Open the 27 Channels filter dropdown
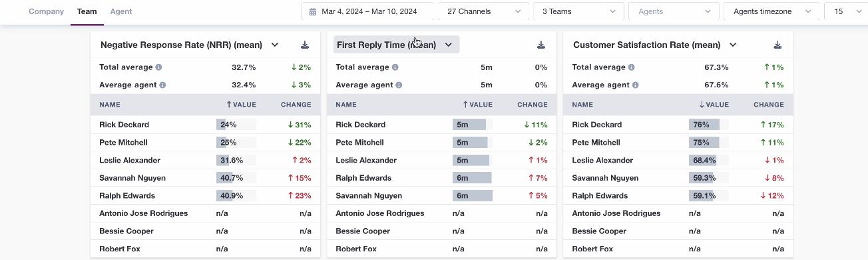The width and height of the screenshot is (868, 260). (484, 11)
